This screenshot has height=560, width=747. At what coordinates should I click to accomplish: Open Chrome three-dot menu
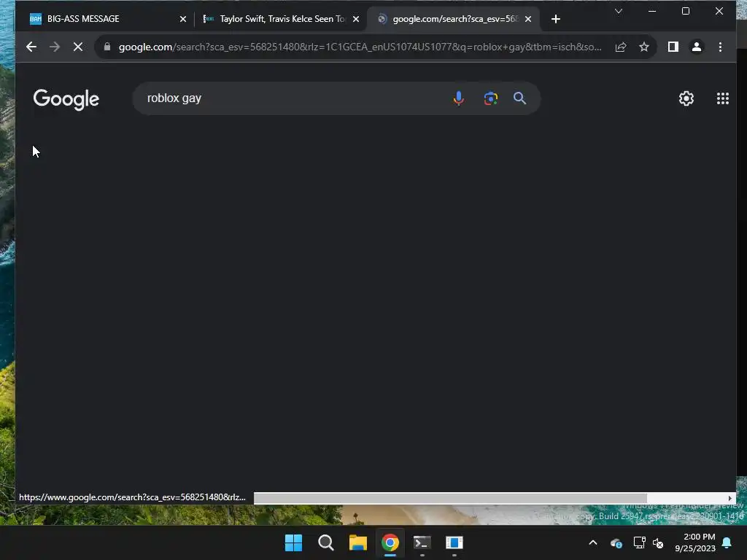click(x=720, y=47)
